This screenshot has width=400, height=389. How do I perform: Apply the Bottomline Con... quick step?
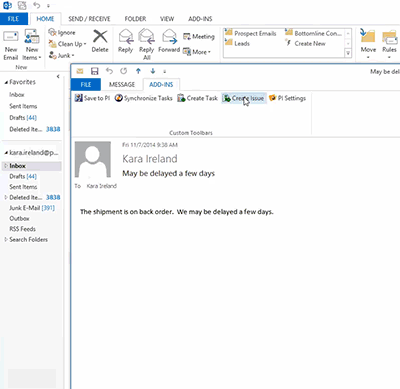click(313, 33)
